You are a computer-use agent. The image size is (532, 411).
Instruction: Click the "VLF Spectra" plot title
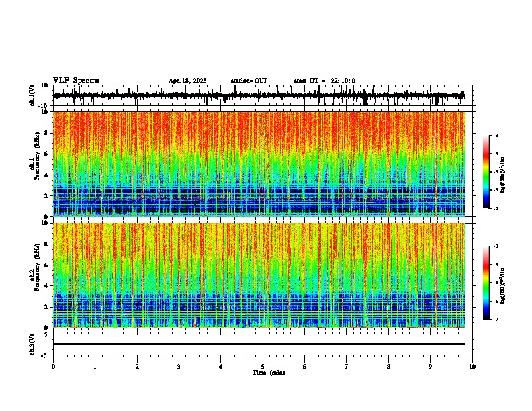click(x=76, y=81)
